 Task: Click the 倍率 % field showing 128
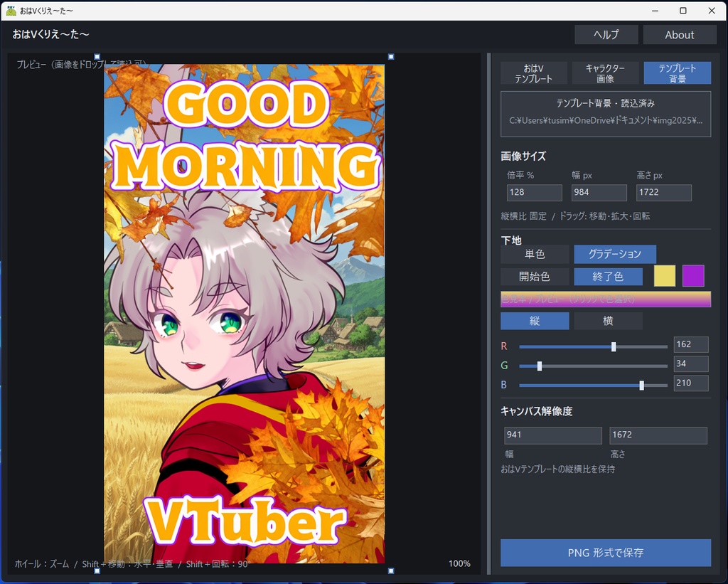pyautogui.click(x=534, y=192)
